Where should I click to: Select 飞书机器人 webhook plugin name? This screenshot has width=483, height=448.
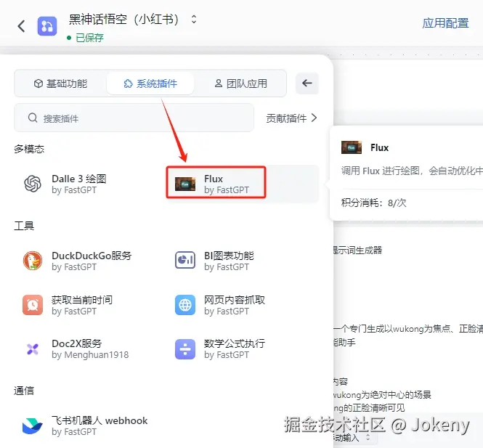[x=100, y=420]
